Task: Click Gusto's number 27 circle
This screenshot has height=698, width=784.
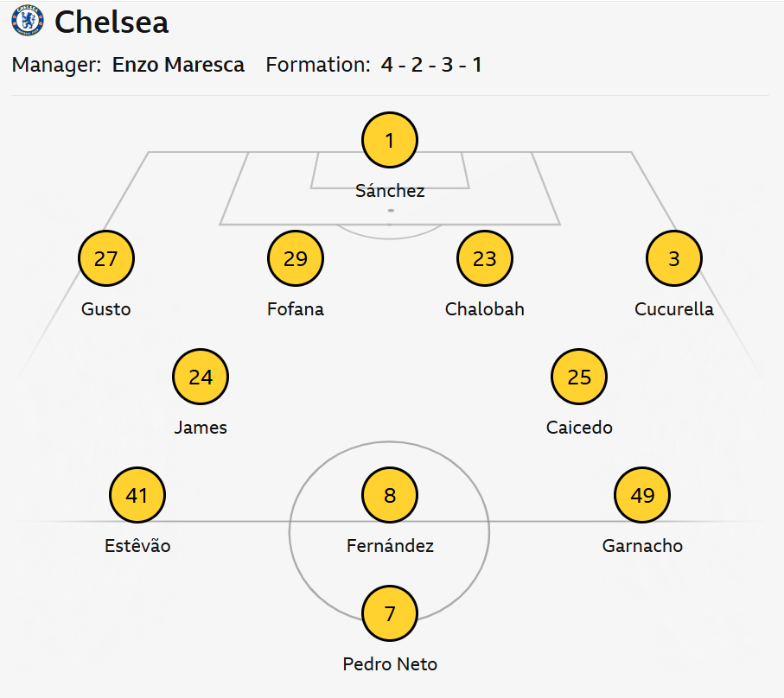Action: tap(105, 258)
